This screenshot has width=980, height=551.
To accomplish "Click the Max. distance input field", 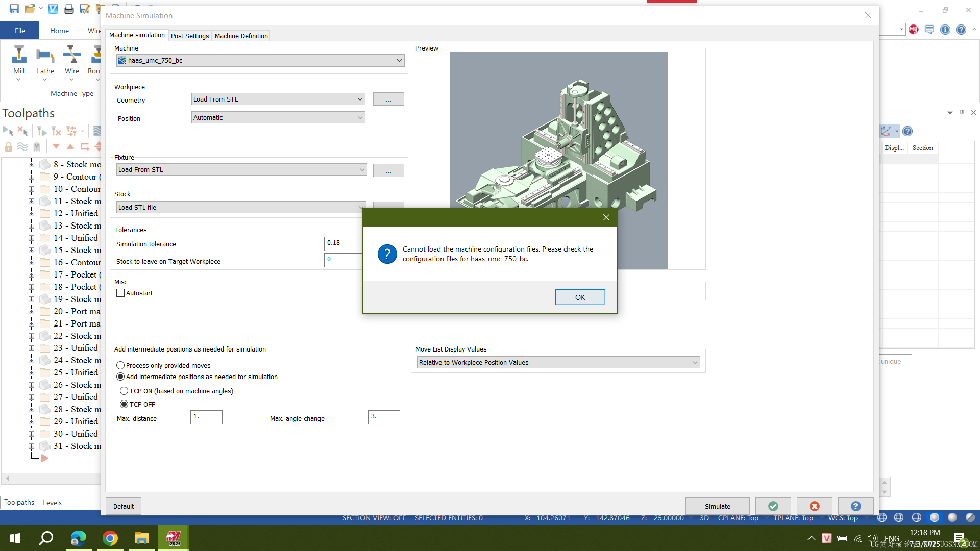I will (x=206, y=417).
